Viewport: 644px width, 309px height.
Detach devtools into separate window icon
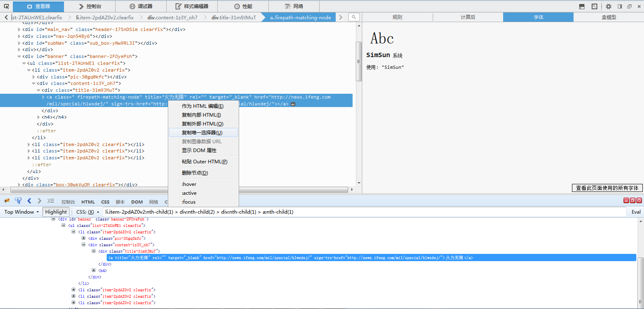point(630,6)
